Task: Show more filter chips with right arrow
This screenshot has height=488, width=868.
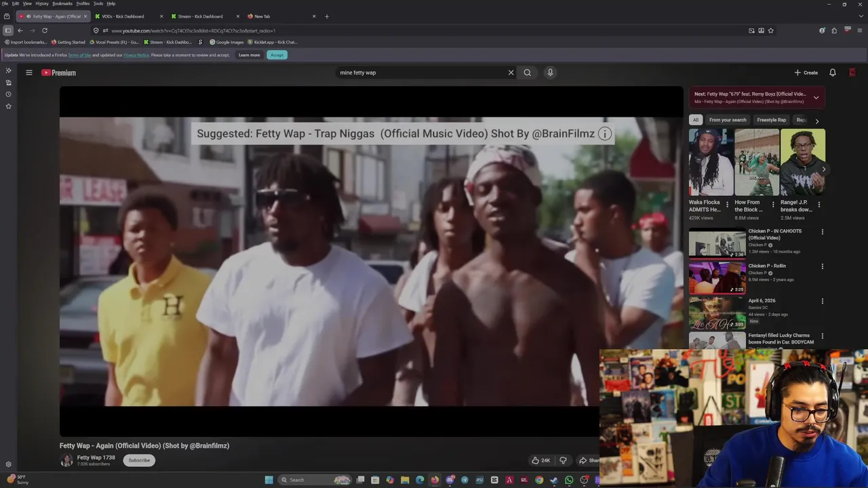Action: [816, 121]
